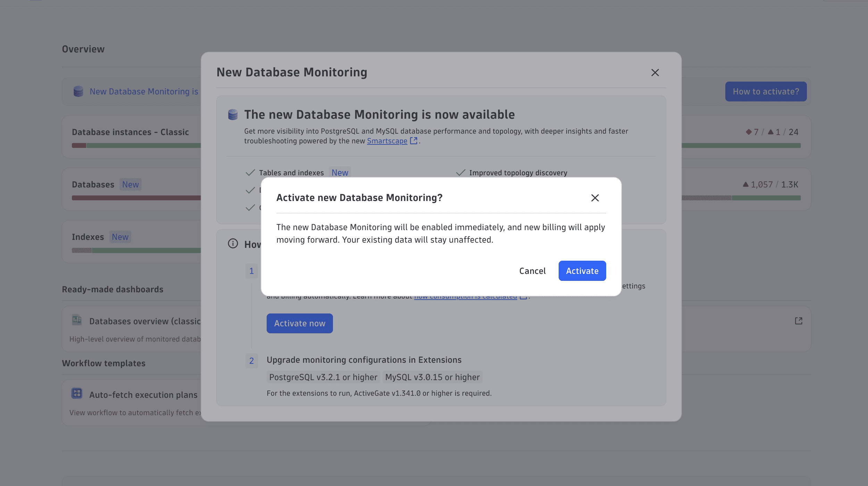Click the Activate now button
This screenshot has height=486, width=868.
(300, 323)
